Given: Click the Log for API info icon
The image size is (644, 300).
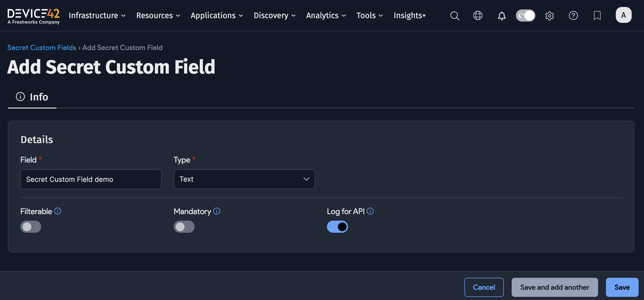Looking at the screenshot, I should click(370, 211).
